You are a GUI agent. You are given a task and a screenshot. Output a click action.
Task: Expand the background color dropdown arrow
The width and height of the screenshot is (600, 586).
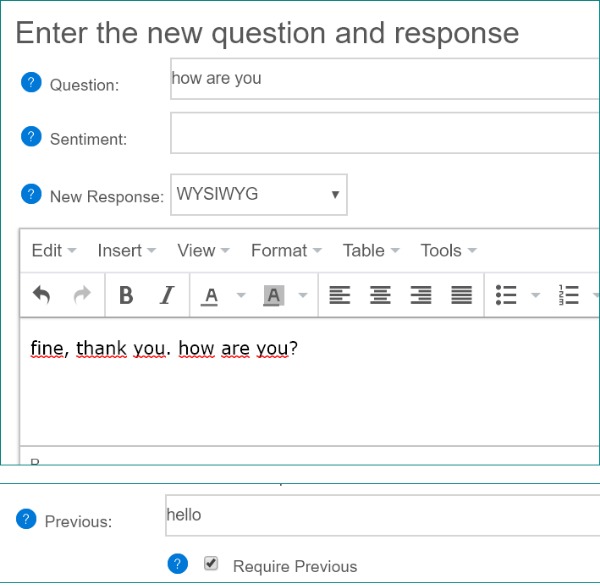(302, 295)
